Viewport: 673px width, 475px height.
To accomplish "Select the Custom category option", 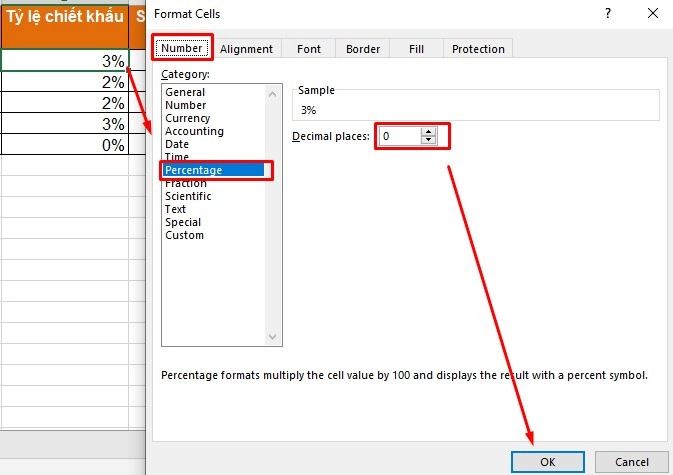I will pyautogui.click(x=184, y=235).
